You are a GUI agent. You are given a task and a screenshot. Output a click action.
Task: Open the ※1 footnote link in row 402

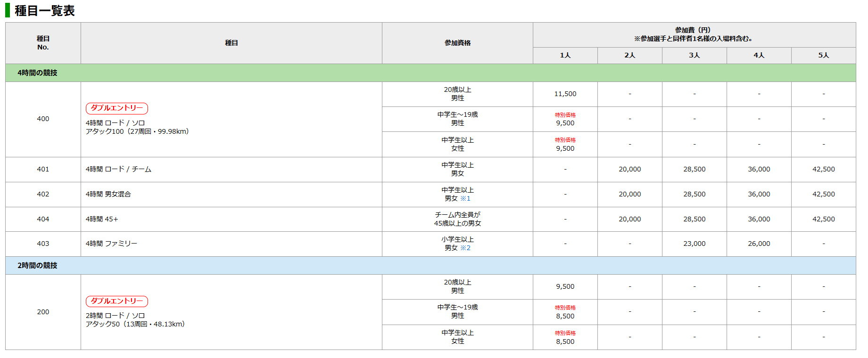coord(465,199)
